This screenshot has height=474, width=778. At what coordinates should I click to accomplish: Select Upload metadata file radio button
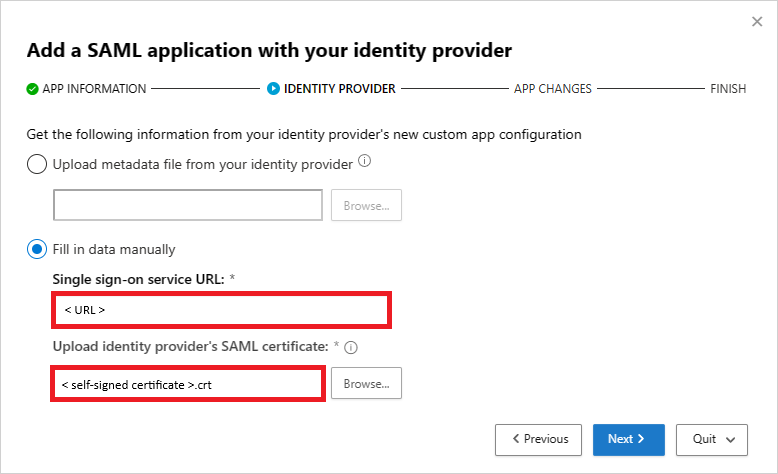coord(37,164)
